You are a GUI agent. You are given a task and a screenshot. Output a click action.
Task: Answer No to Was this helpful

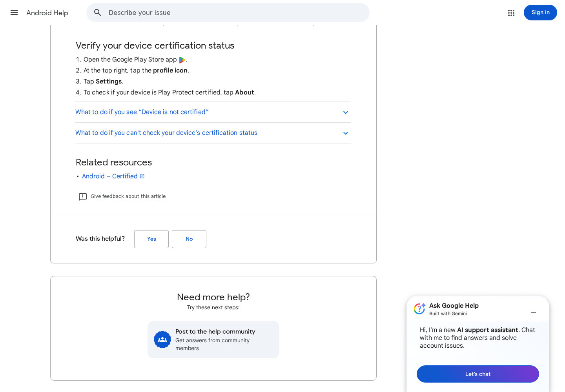tap(189, 239)
